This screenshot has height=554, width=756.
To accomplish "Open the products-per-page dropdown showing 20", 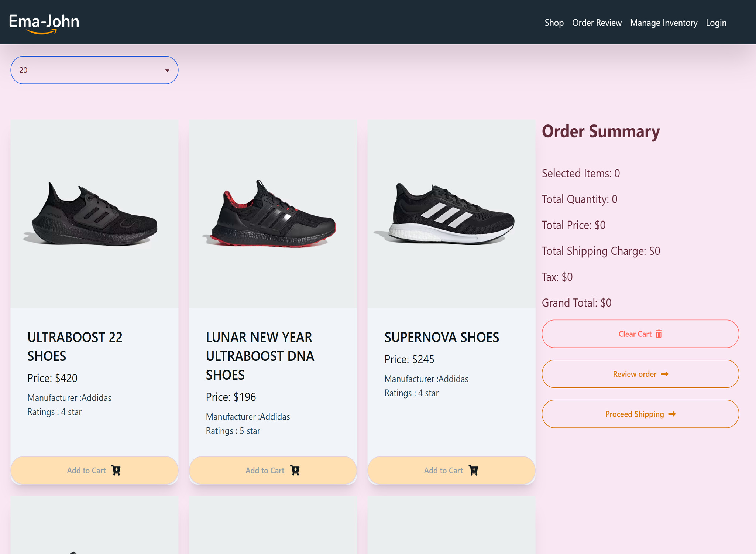I will (x=94, y=70).
